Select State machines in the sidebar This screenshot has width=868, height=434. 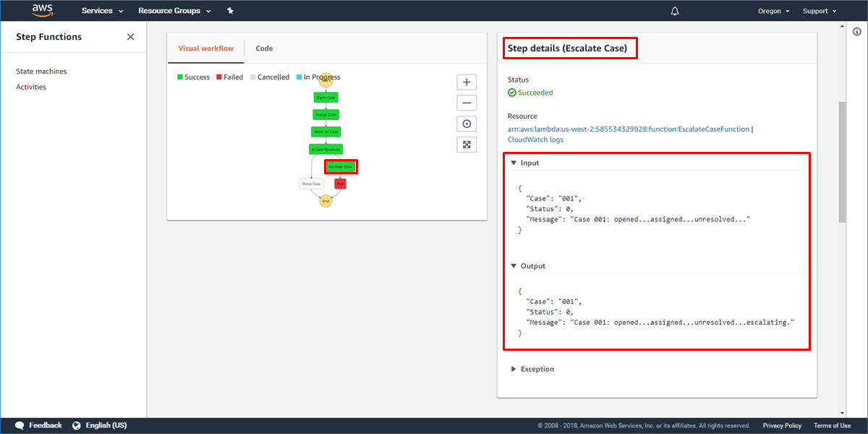coord(41,71)
